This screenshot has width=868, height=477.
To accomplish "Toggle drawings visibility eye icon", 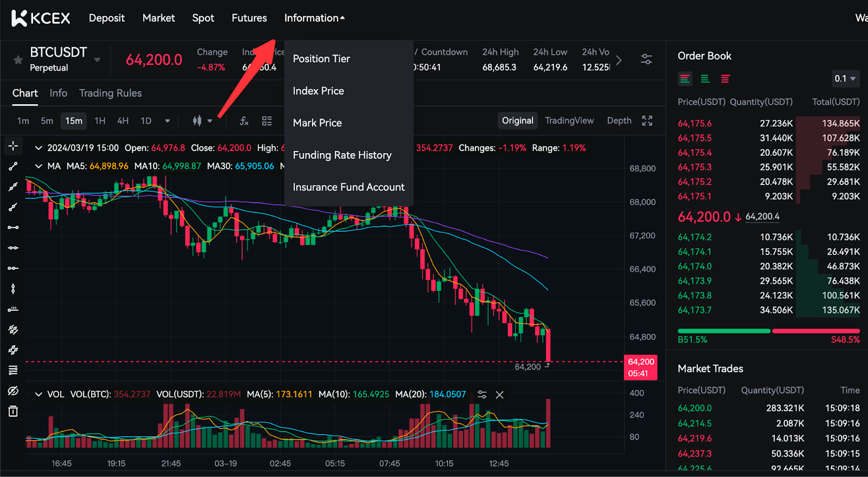I will (x=13, y=391).
